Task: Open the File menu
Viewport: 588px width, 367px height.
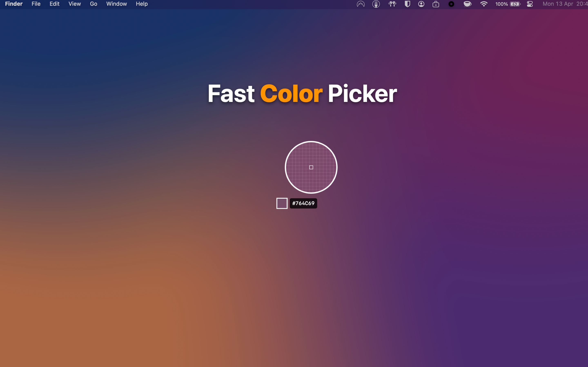Action: 36,4
